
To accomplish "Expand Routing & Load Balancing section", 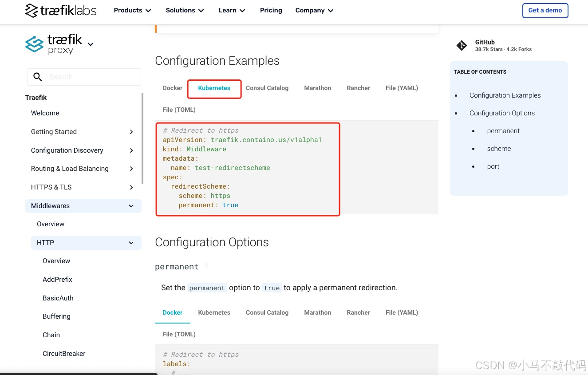I will [131, 169].
